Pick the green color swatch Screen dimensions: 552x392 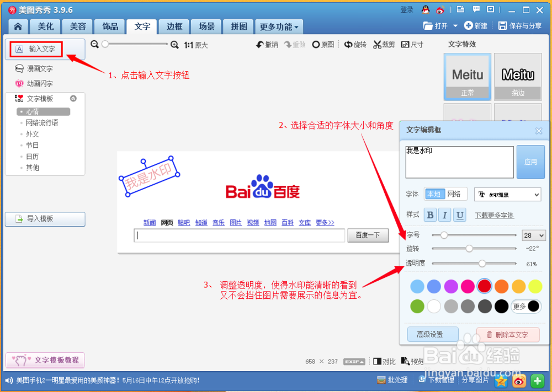coord(417,306)
